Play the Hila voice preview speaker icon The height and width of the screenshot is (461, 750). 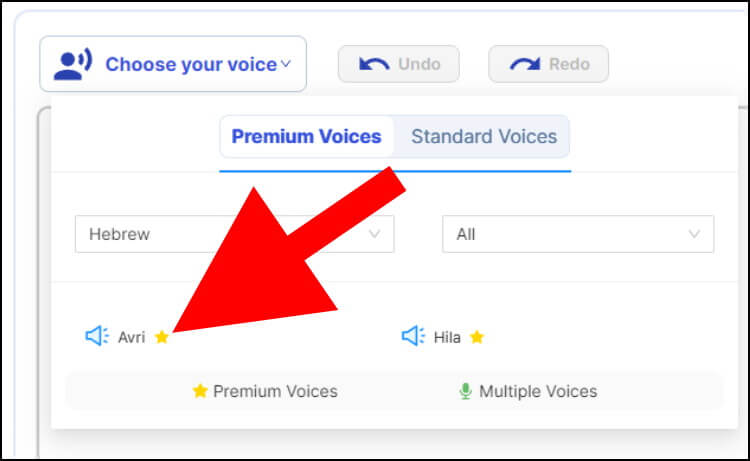click(x=413, y=336)
